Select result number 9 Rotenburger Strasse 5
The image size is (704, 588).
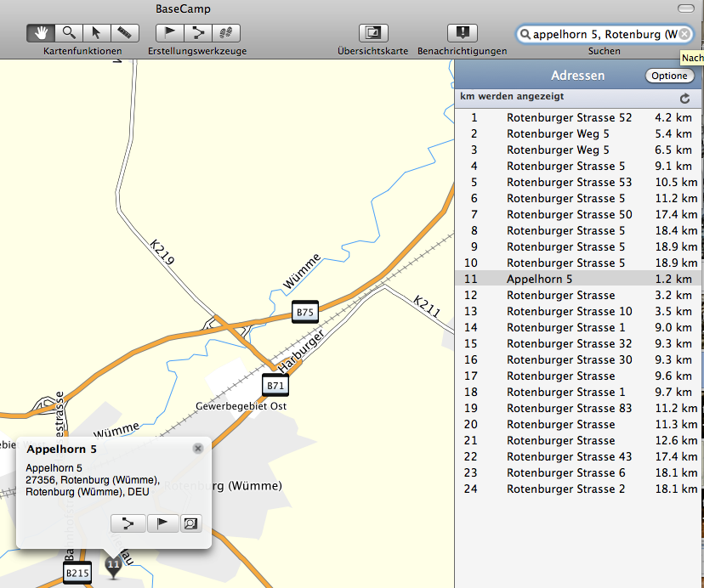(x=578, y=247)
